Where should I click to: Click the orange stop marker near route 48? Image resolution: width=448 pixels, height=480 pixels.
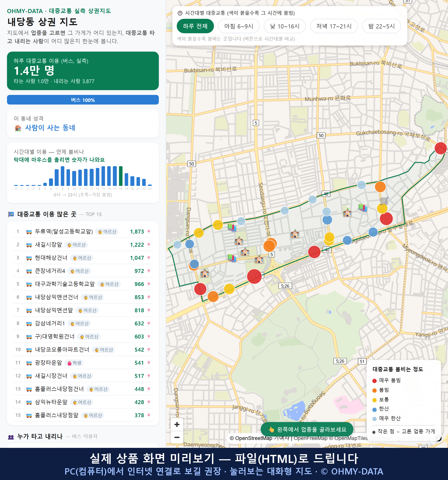click(380, 187)
